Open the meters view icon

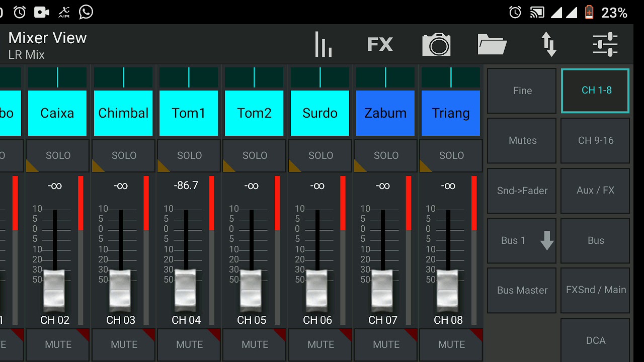pyautogui.click(x=323, y=44)
